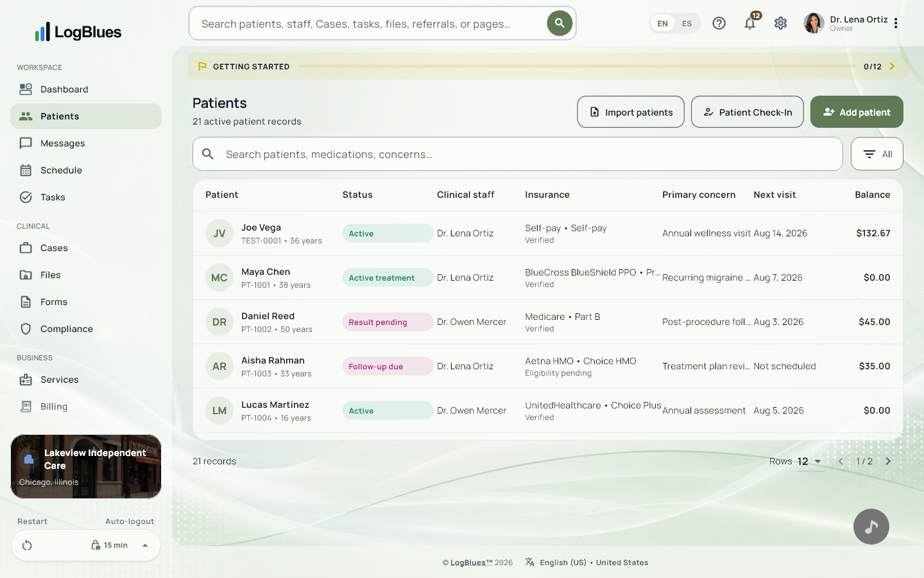924x578 pixels.
Task: Open Services in the sidebar
Action: 86,380
